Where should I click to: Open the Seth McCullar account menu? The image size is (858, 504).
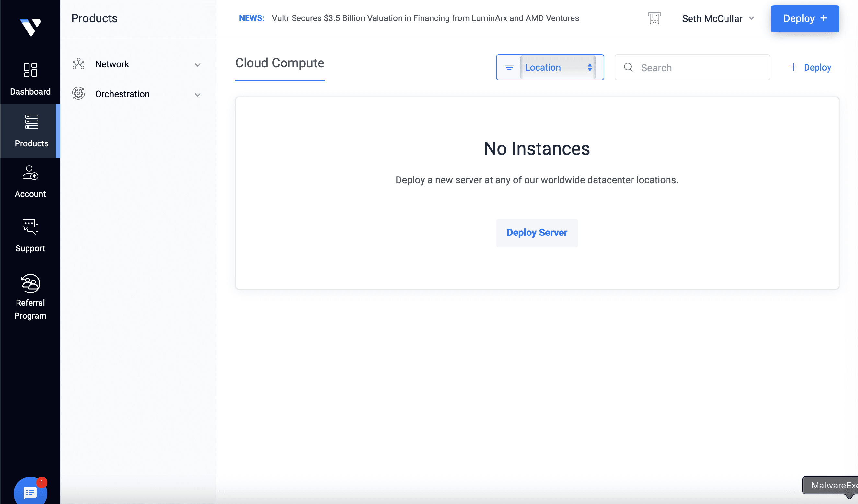pyautogui.click(x=718, y=18)
